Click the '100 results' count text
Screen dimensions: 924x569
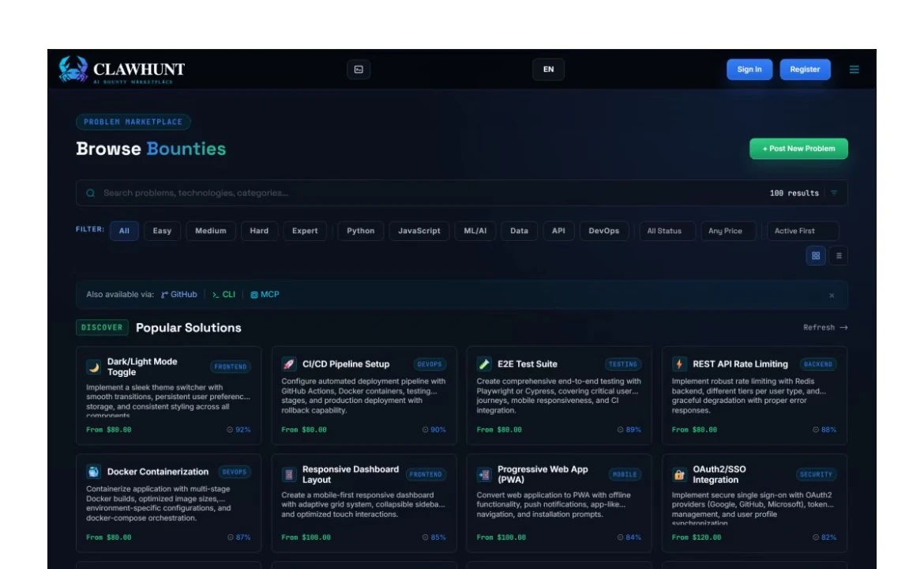[x=794, y=193]
